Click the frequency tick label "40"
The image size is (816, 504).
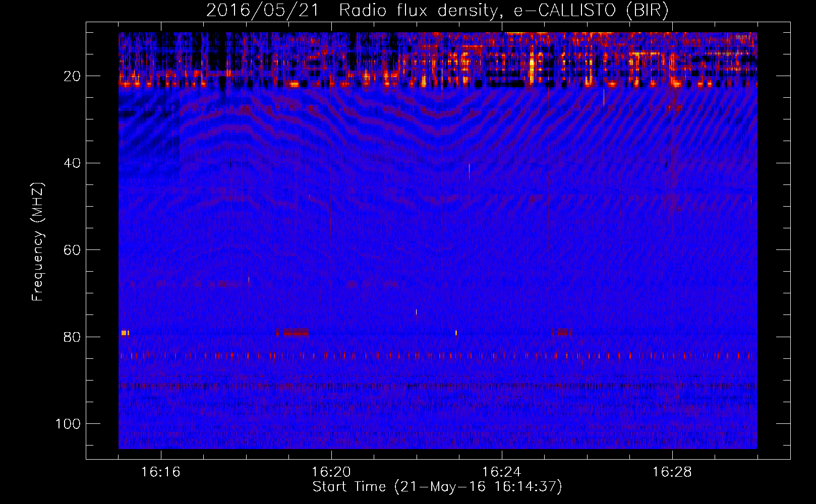72,163
